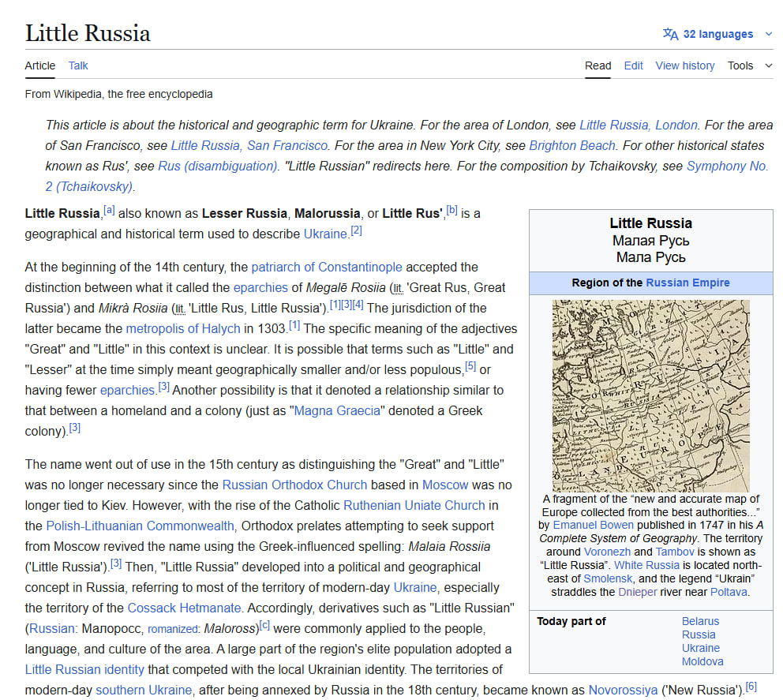Click footnote [b] after Little Rus'
Viewport: 783px width, 700px height.
click(451, 210)
